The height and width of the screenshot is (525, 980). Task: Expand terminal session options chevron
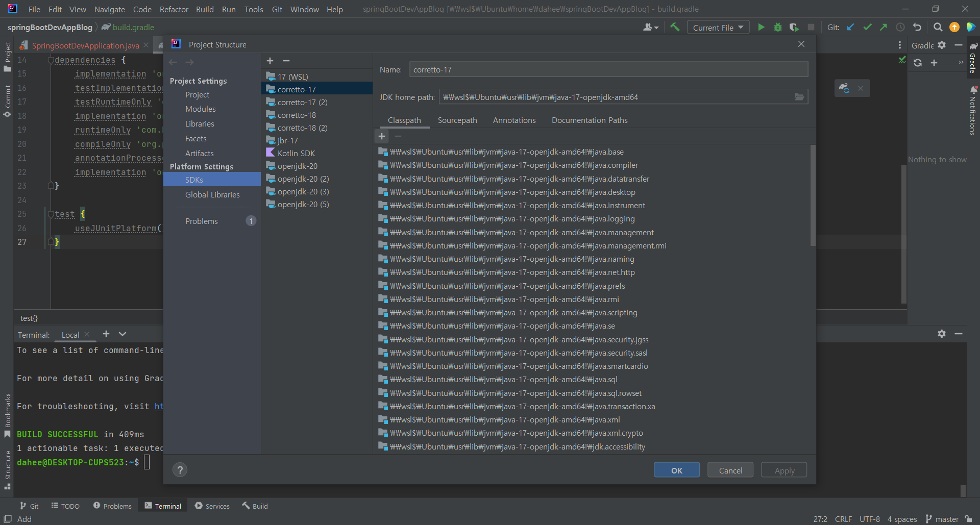click(122, 334)
